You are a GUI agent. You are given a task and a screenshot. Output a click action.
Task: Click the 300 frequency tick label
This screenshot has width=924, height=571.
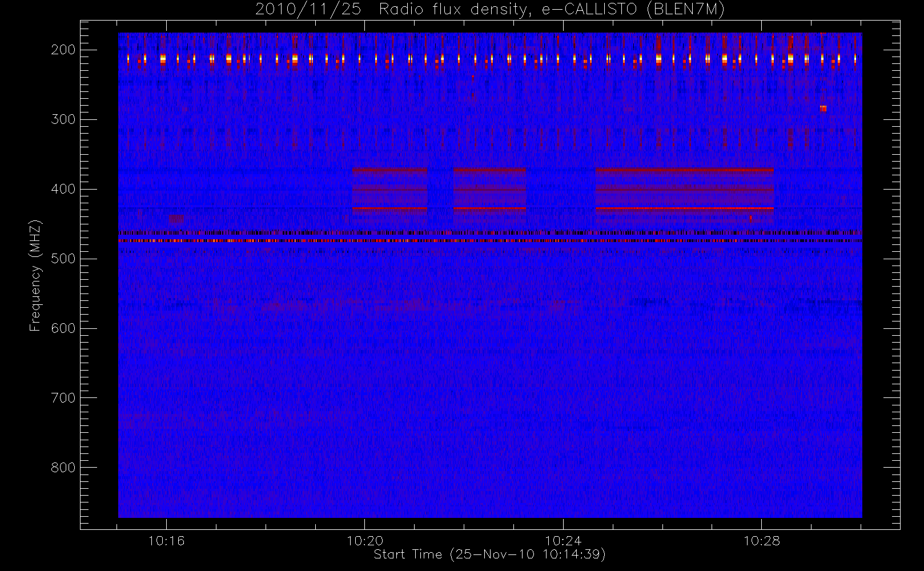click(x=63, y=119)
